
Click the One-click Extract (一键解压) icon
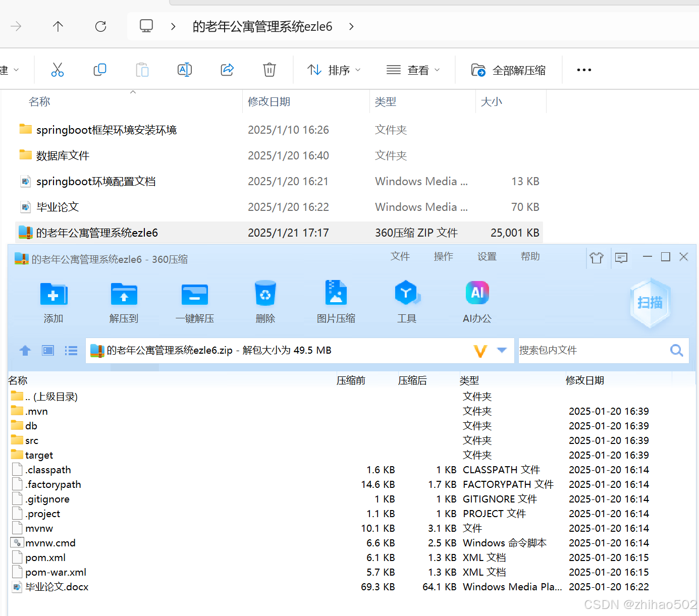coord(195,294)
